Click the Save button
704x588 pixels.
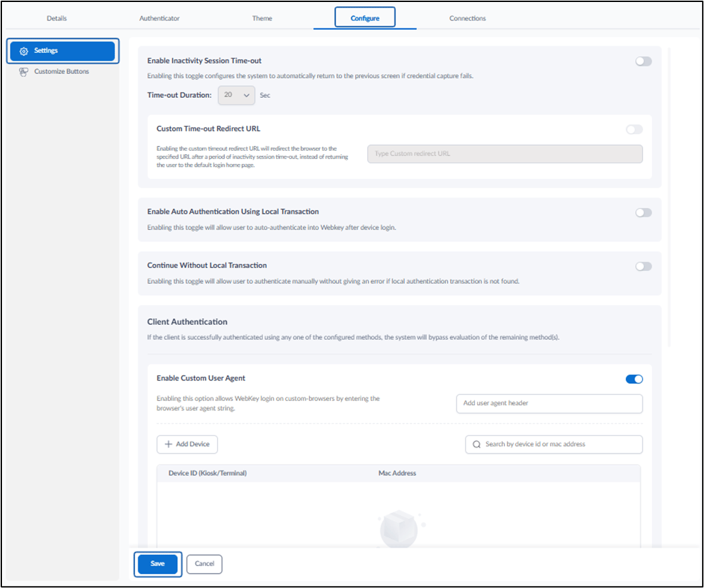point(157,564)
